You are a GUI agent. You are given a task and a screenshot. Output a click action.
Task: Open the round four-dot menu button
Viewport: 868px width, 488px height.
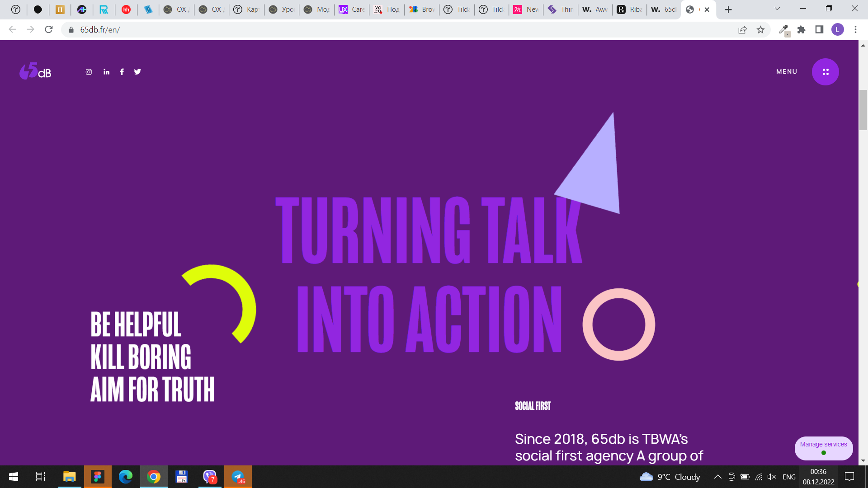[825, 72]
